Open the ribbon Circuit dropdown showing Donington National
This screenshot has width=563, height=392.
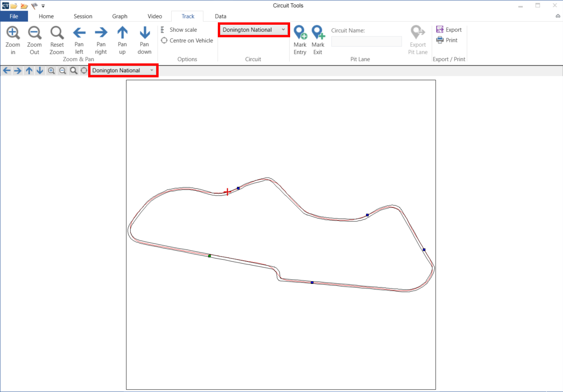tap(254, 30)
